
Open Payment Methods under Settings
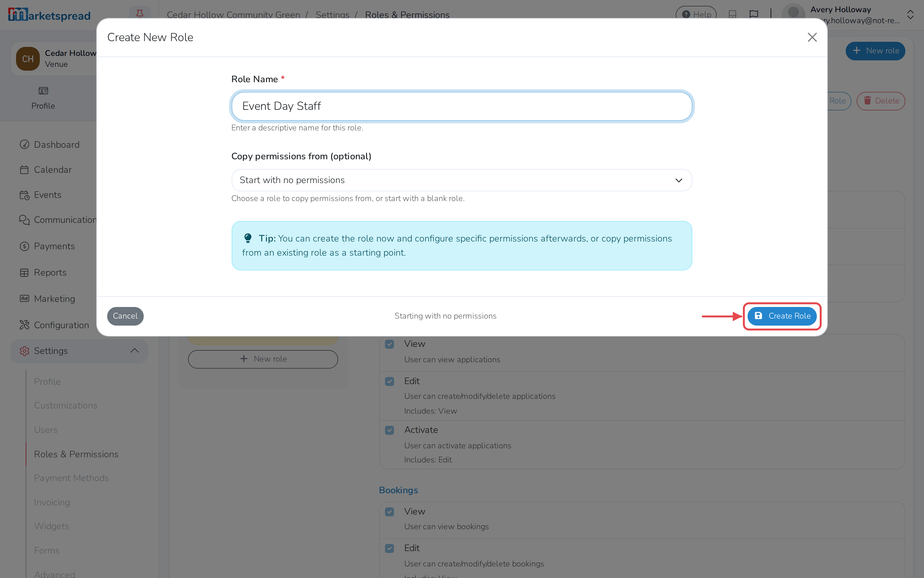point(72,478)
